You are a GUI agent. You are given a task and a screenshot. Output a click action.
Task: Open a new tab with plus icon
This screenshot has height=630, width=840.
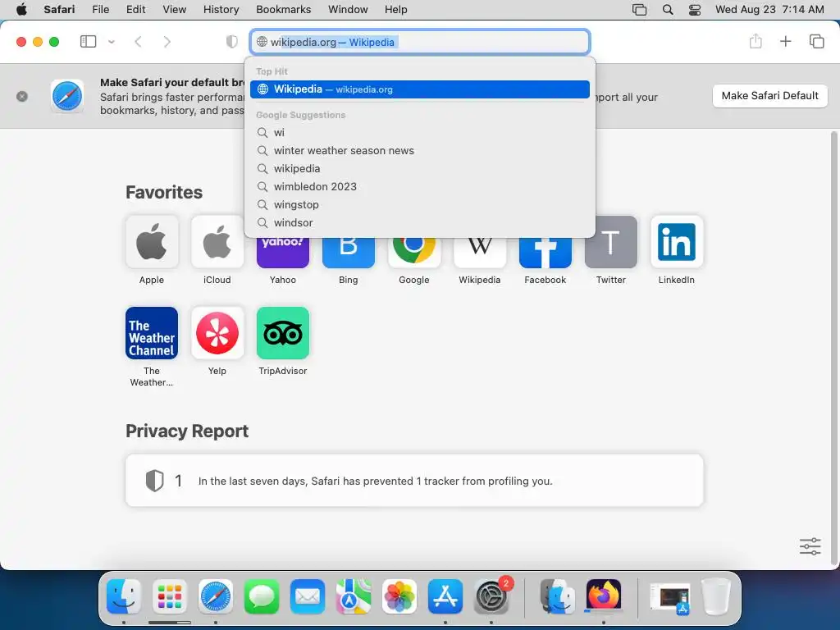[785, 41]
